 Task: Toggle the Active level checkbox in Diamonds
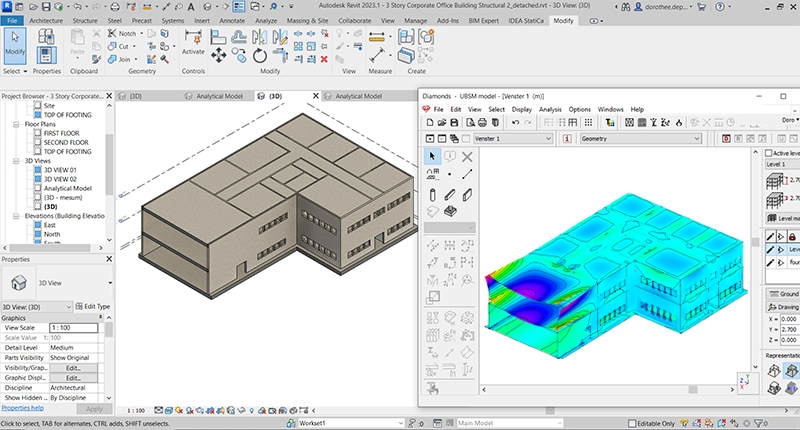768,153
